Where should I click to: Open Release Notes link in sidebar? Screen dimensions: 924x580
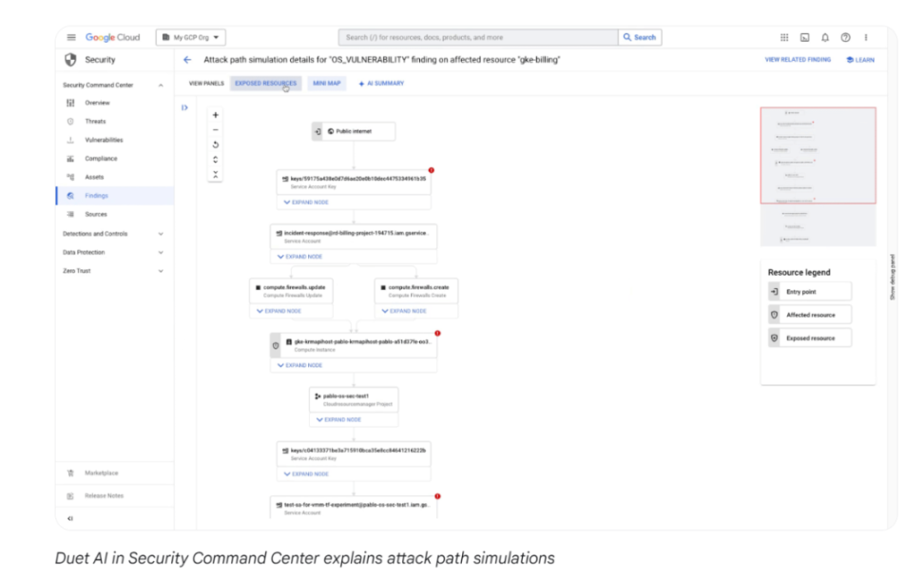[x=105, y=495]
